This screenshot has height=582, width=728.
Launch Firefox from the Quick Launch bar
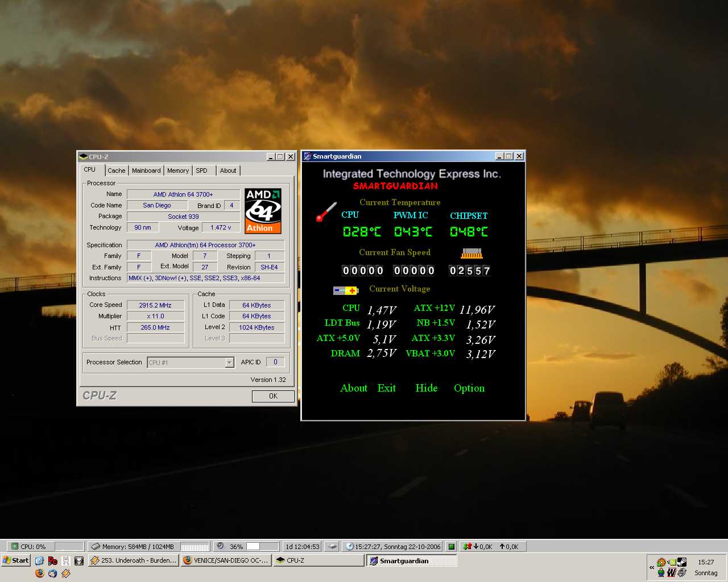[x=40, y=573]
